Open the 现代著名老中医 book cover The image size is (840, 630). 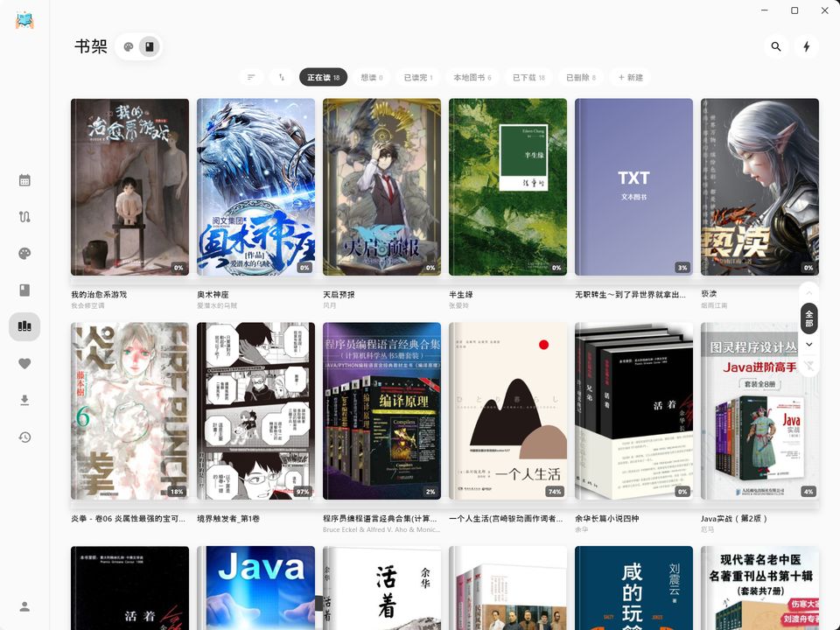point(759,588)
